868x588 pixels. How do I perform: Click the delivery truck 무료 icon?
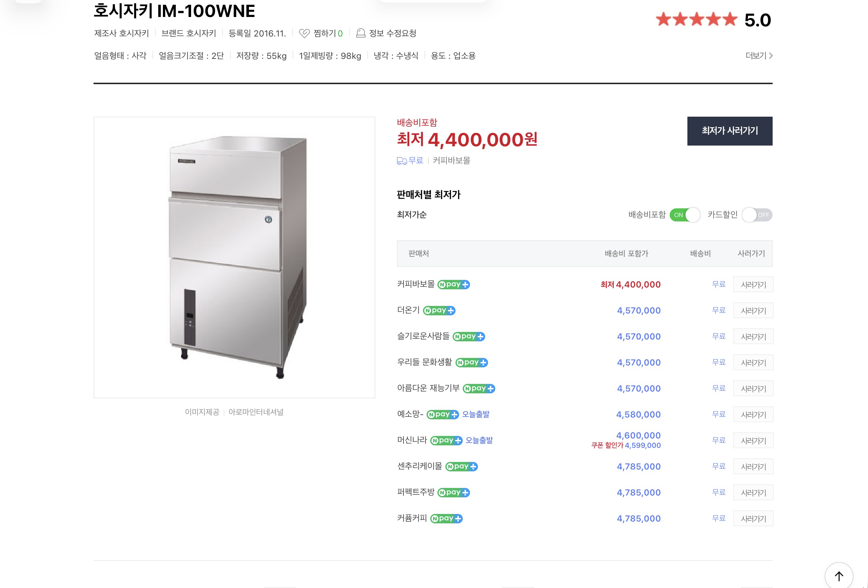point(402,161)
